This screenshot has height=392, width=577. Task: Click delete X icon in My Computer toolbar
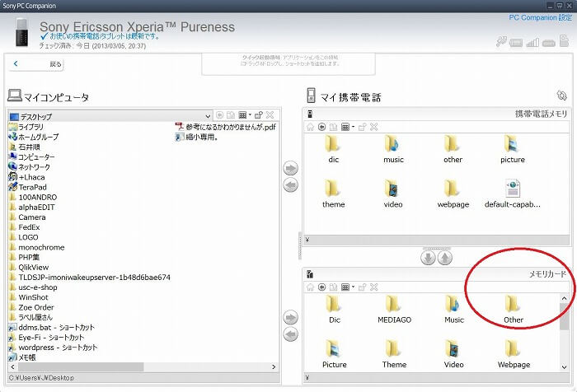(270, 116)
